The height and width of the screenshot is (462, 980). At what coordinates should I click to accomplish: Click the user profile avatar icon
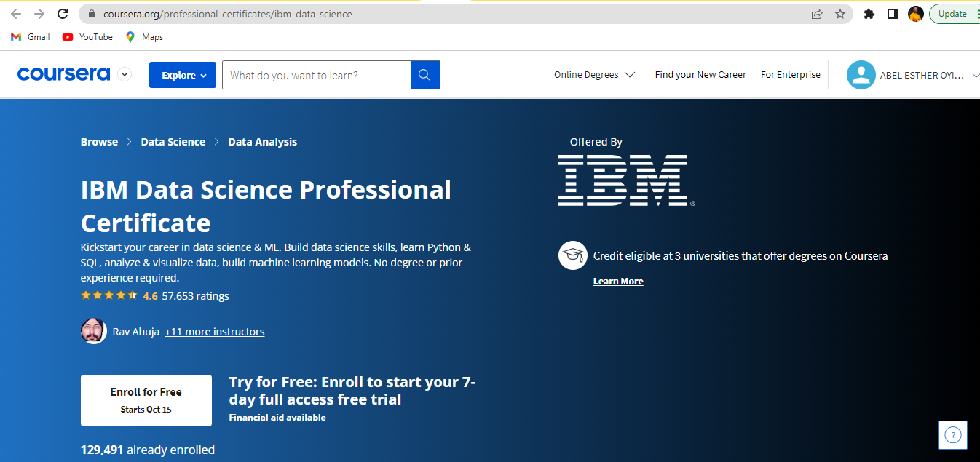(x=861, y=75)
